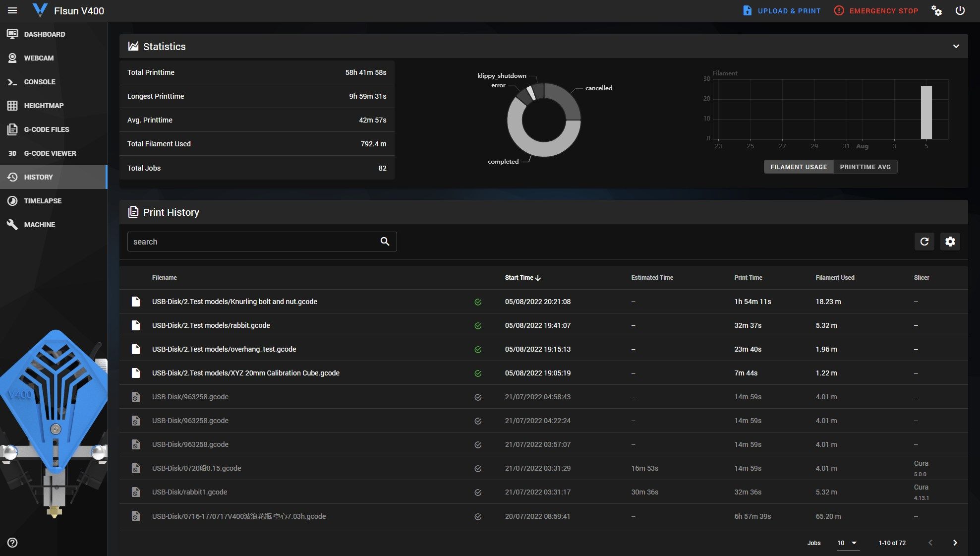Click deleted-file icon for 04:22:24 job

[x=135, y=421]
